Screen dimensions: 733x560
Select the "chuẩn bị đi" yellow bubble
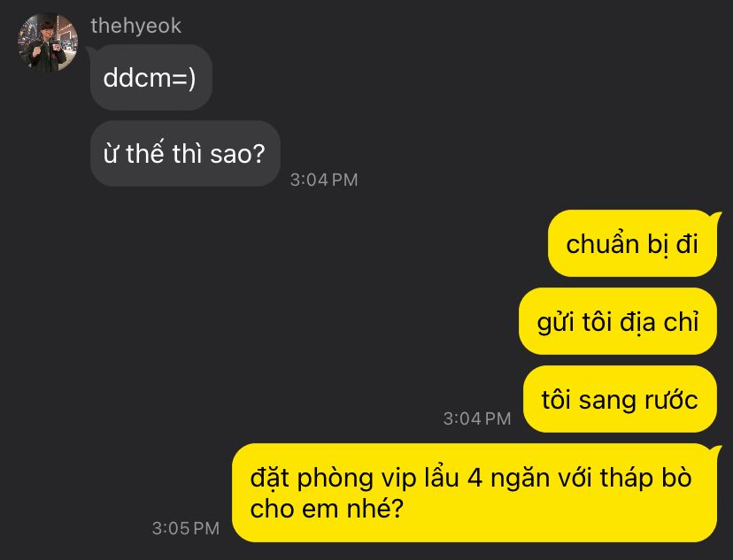tap(632, 244)
